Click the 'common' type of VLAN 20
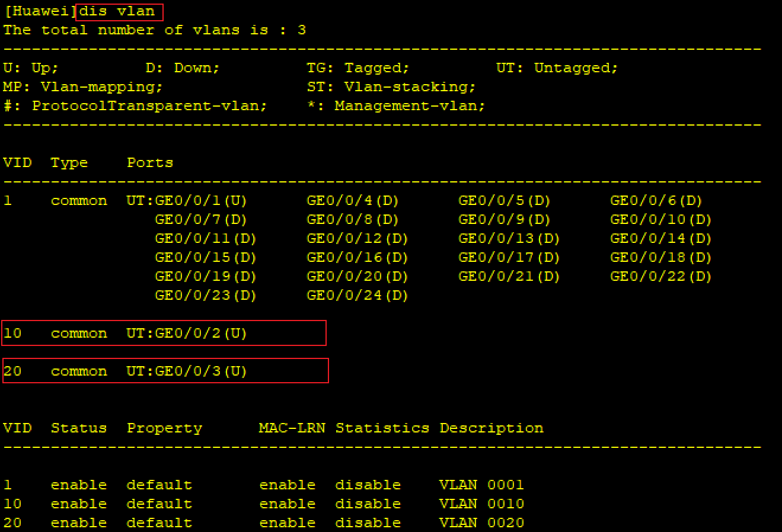 click(79, 372)
